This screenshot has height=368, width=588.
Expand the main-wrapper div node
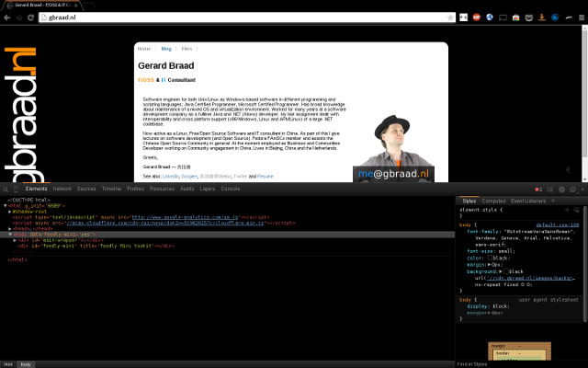click(x=15, y=240)
